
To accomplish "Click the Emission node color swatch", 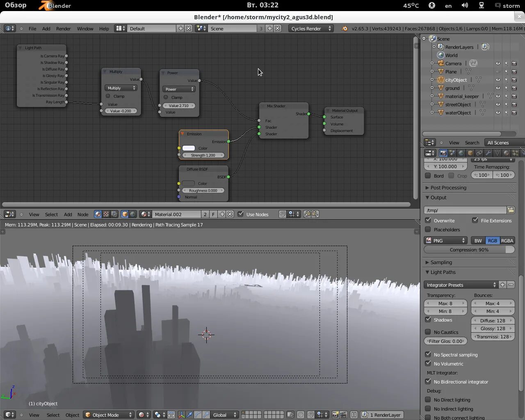I will 189,148.
